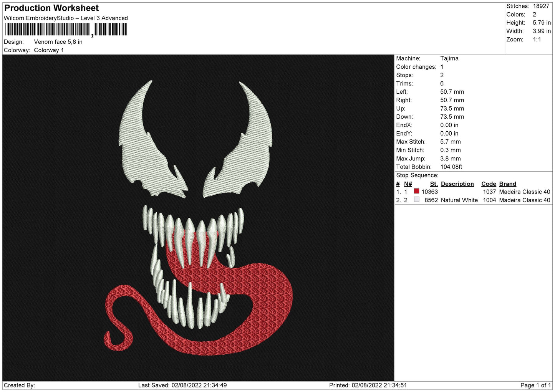Click the Zoom value 1:1
The width and height of the screenshot is (555, 392).
tap(537, 40)
